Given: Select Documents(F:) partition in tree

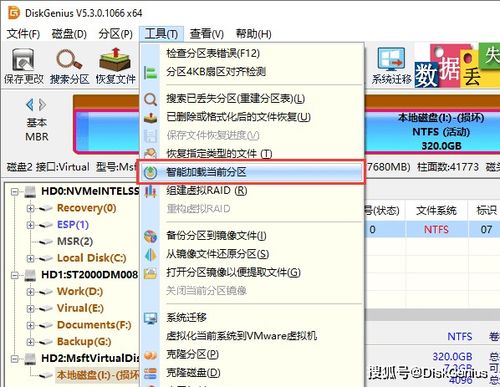Looking at the screenshot, I should (94, 325).
